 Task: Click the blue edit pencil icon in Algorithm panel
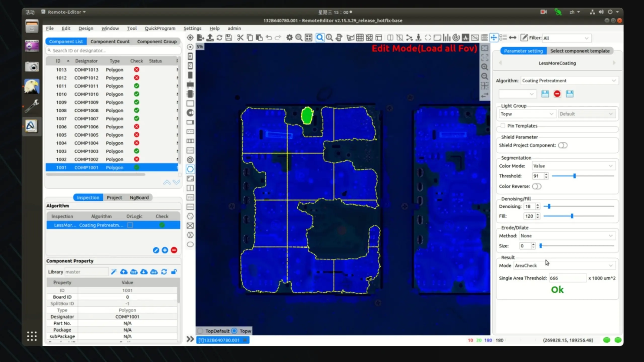pyautogui.click(x=156, y=250)
